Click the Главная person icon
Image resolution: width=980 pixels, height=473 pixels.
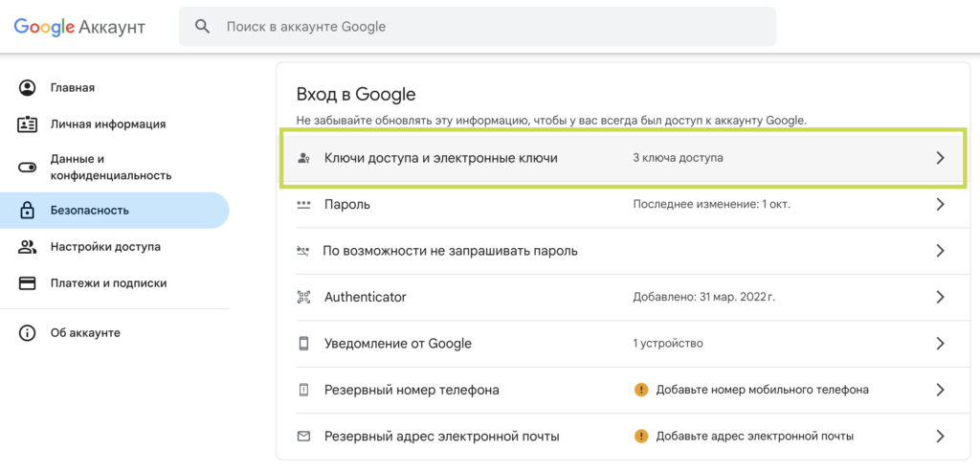click(x=27, y=87)
